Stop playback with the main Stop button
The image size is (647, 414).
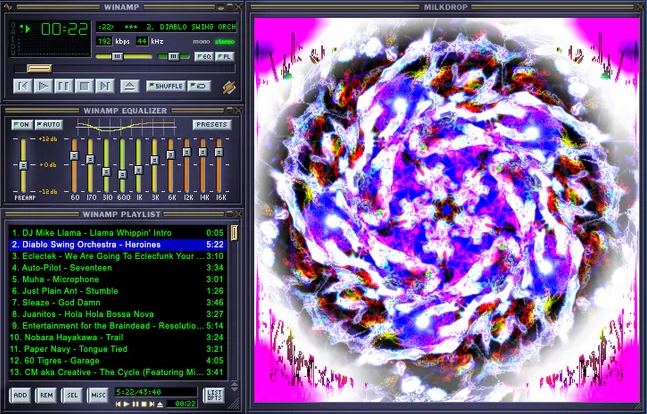(x=84, y=86)
